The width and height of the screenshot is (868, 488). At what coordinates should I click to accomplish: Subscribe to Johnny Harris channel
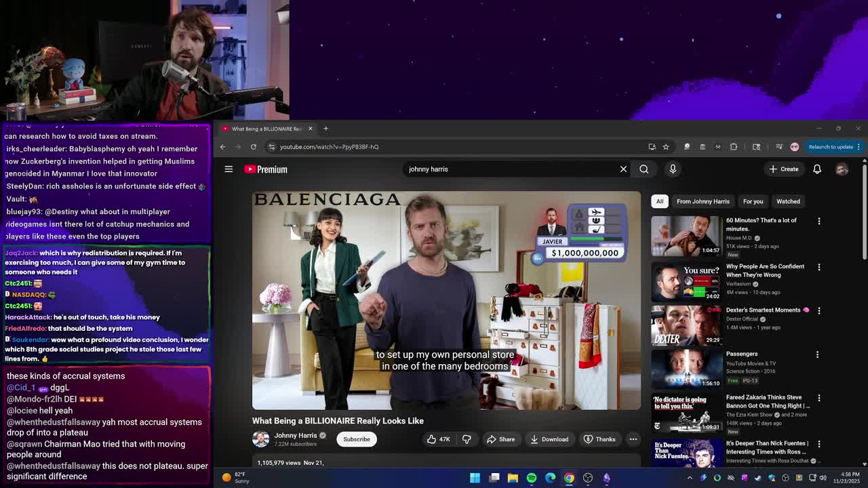click(x=356, y=439)
